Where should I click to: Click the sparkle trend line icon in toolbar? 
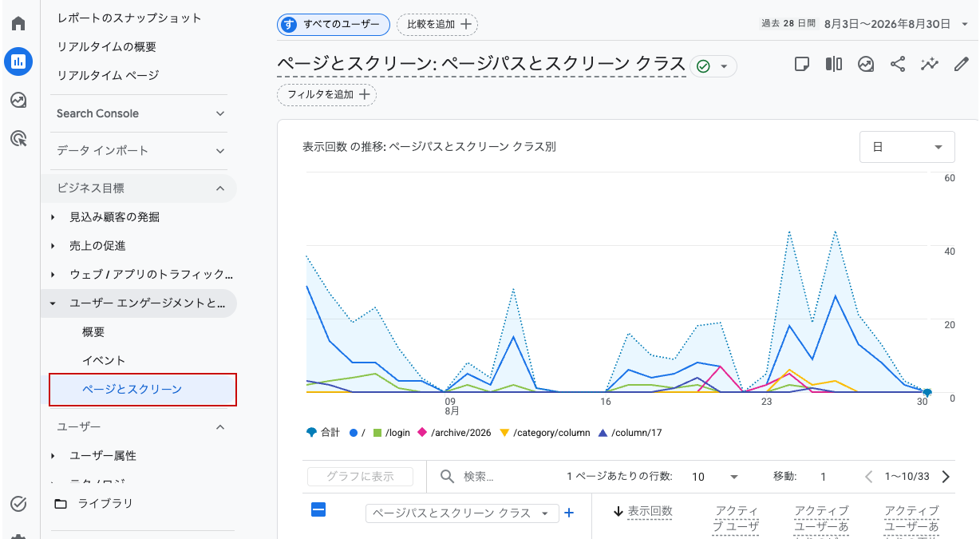930,65
